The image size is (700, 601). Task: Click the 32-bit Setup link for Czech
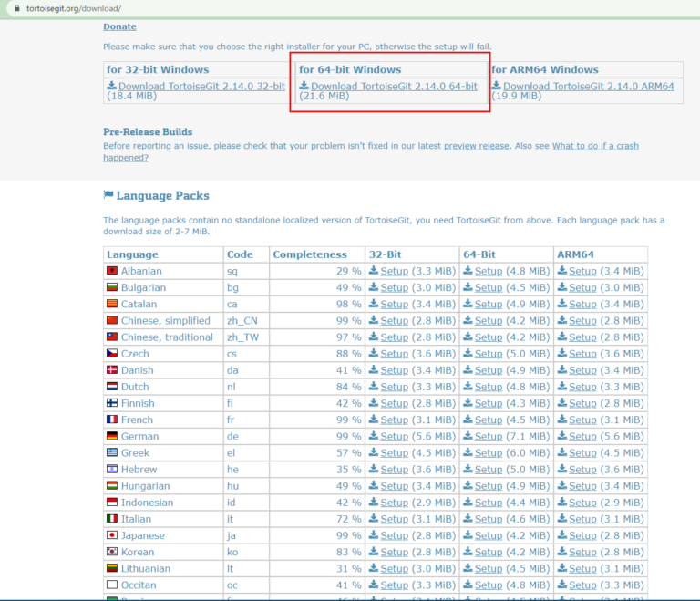(394, 354)
